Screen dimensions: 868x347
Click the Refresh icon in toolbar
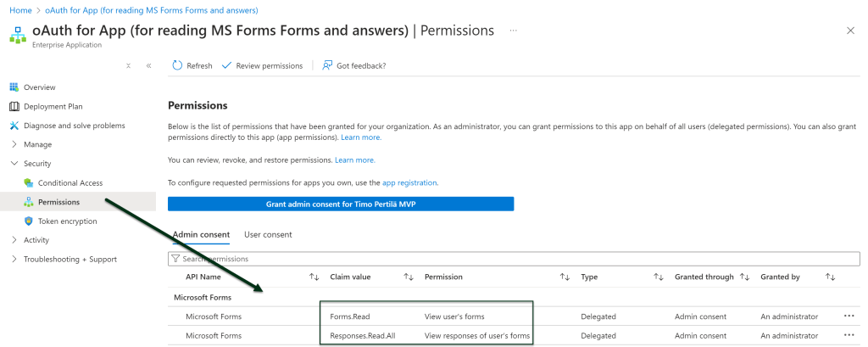point(177,65)
